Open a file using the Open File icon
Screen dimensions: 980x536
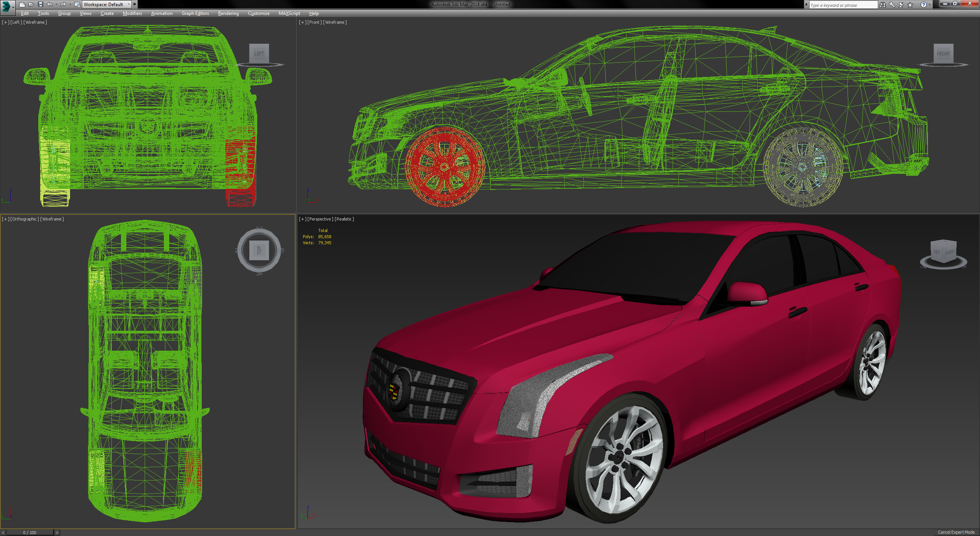pos(32,5)
